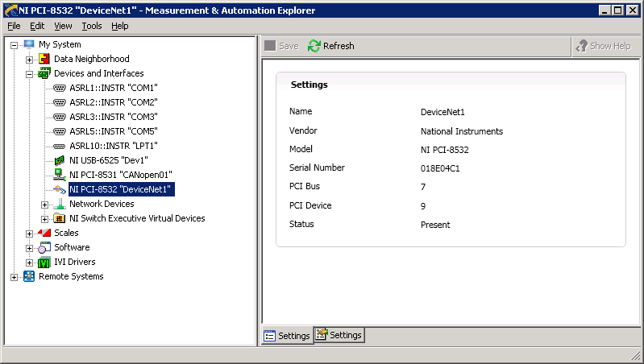Image resolution: width=644 pixels, height=364 pixels.
Task: Click the NI PCI-8531 CANopen01 icon
Action: pyautogui.click(x=59, y=175)
